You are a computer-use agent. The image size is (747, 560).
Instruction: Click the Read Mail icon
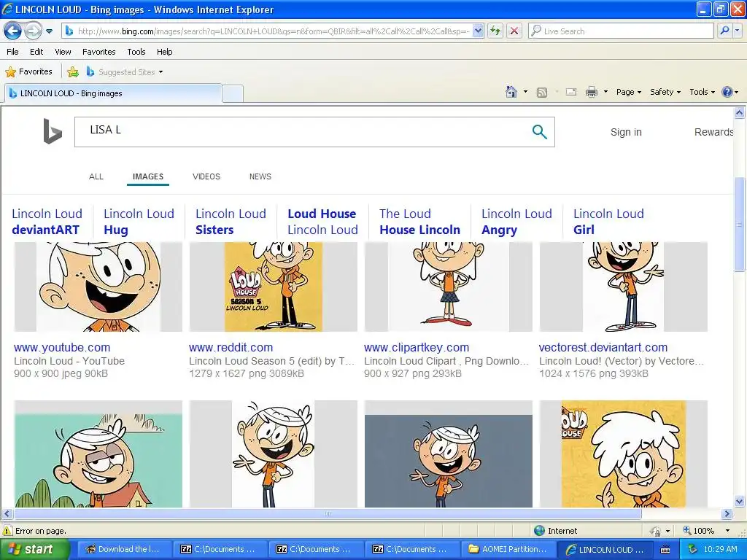(571, 92)
